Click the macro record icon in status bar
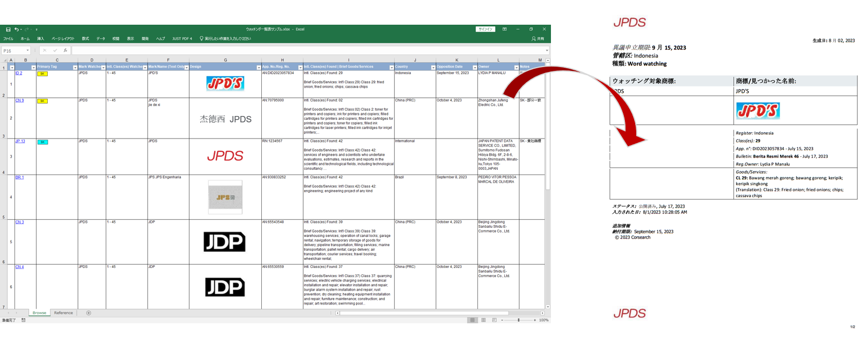This screenshot has height=348, width=868. 24,320
